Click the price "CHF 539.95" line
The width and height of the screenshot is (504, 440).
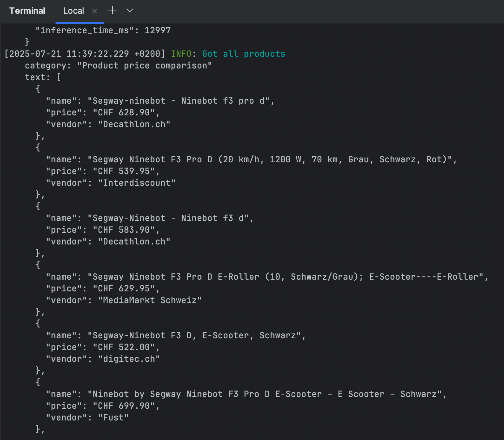(103, 171)
